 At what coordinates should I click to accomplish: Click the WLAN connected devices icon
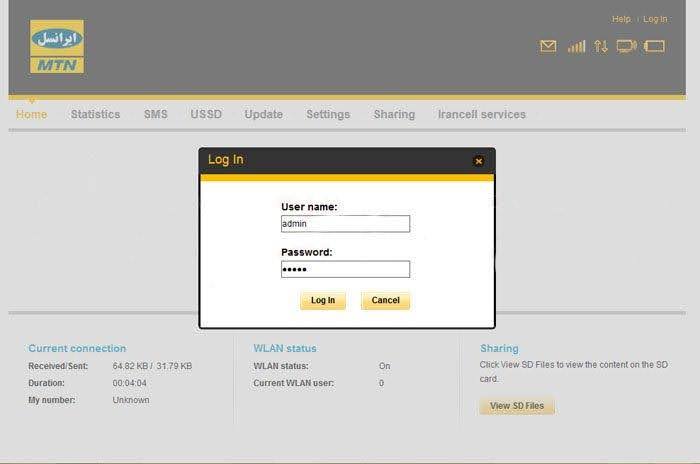626,46
